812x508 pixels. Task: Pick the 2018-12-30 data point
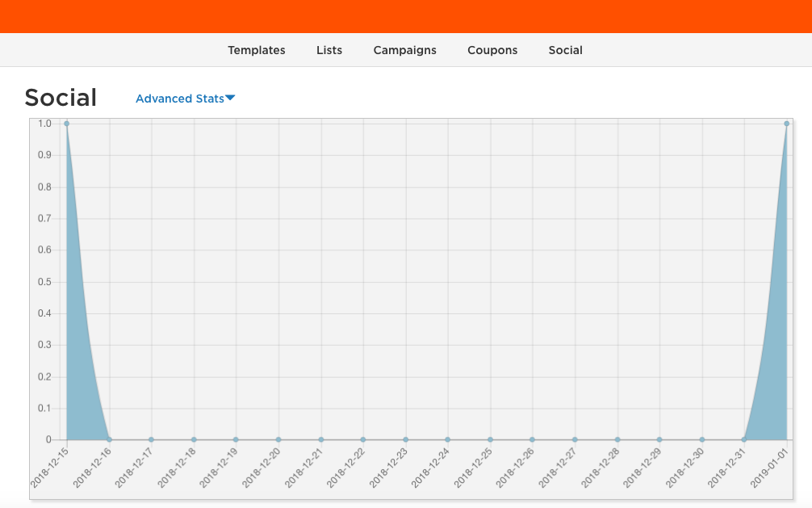(702, 440)
